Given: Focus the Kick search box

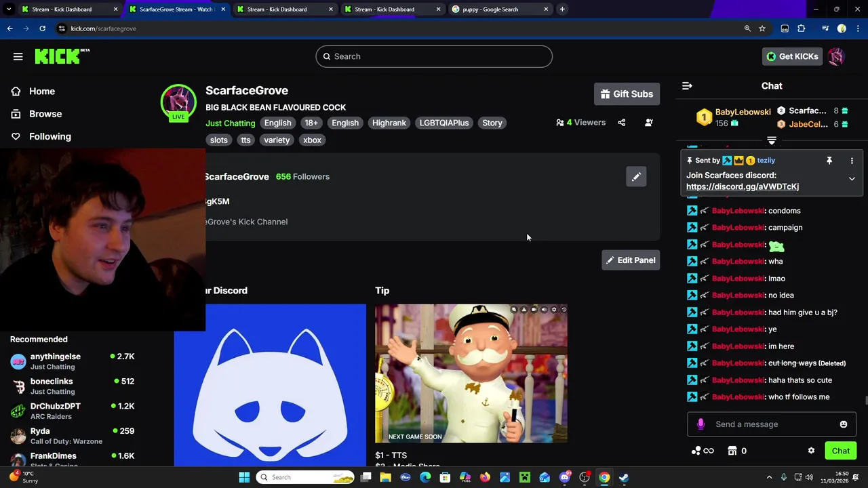Looking at the screenshot, I should (x=434, y=56).
